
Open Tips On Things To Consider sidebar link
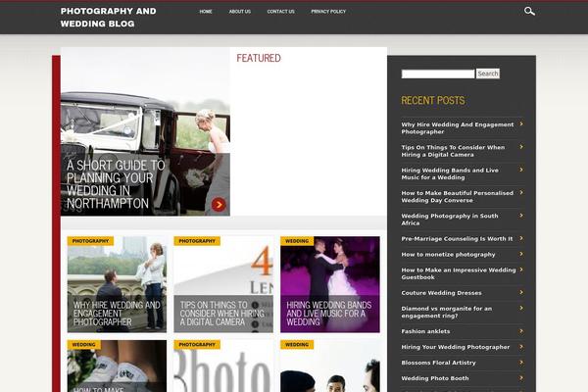(x=453, y=151)
